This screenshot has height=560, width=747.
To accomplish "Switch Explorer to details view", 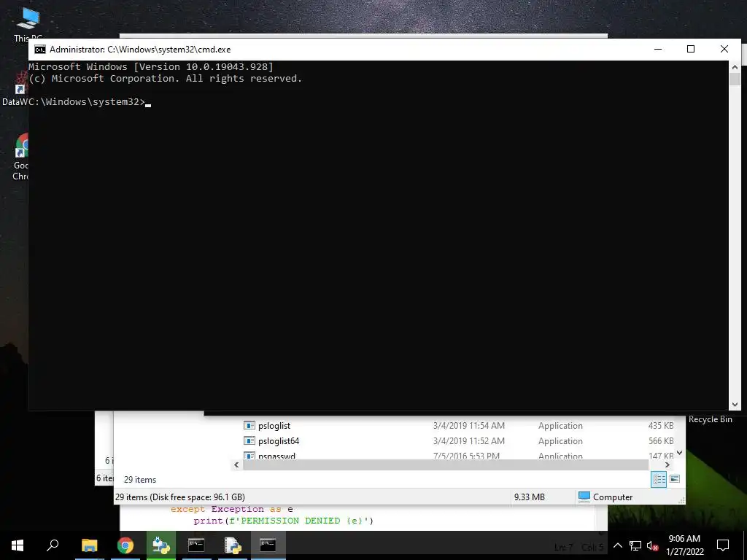I will coord(659,479).
